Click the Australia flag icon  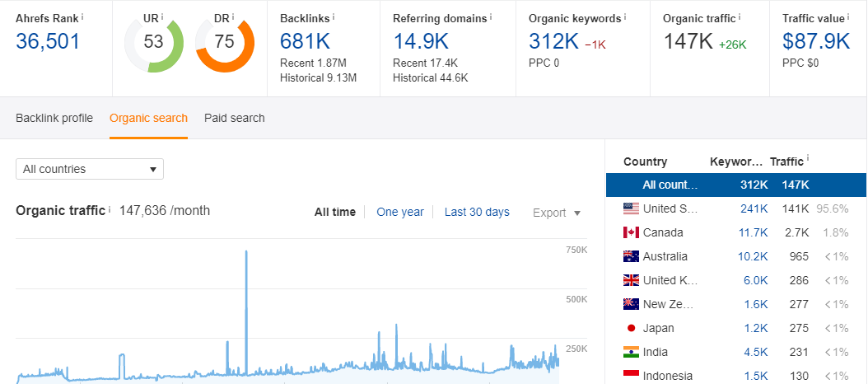pos(631,256)
